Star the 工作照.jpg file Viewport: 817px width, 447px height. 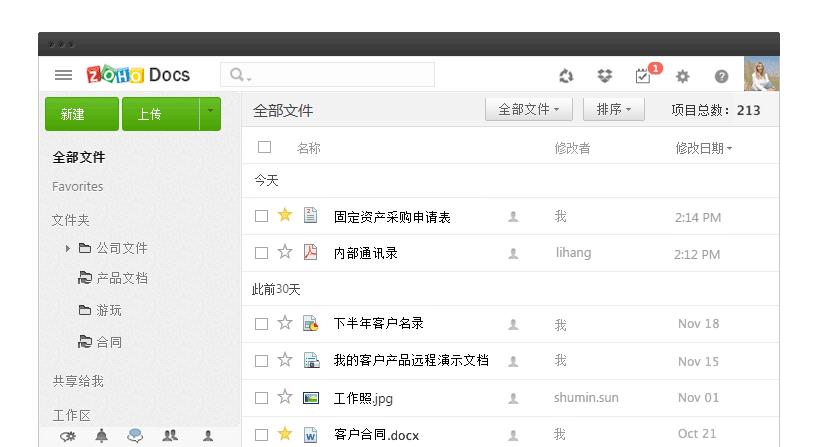pyautogui.click(x=284, y=397)
